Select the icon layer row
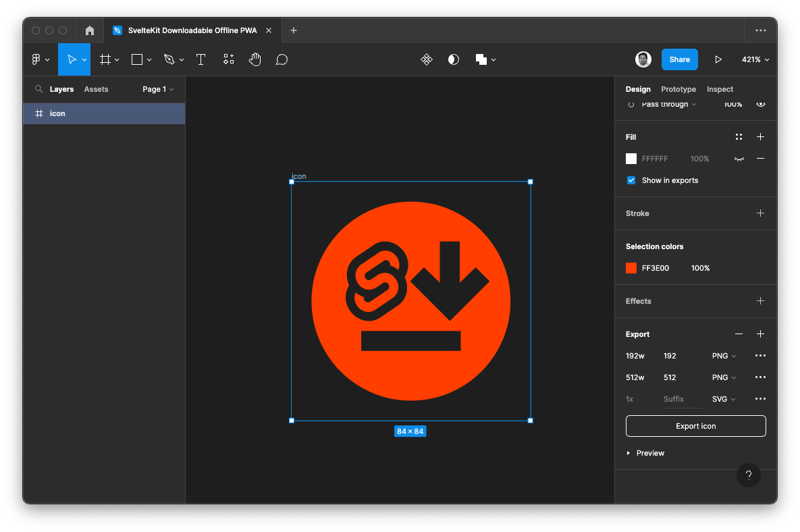 coord(104,113)
